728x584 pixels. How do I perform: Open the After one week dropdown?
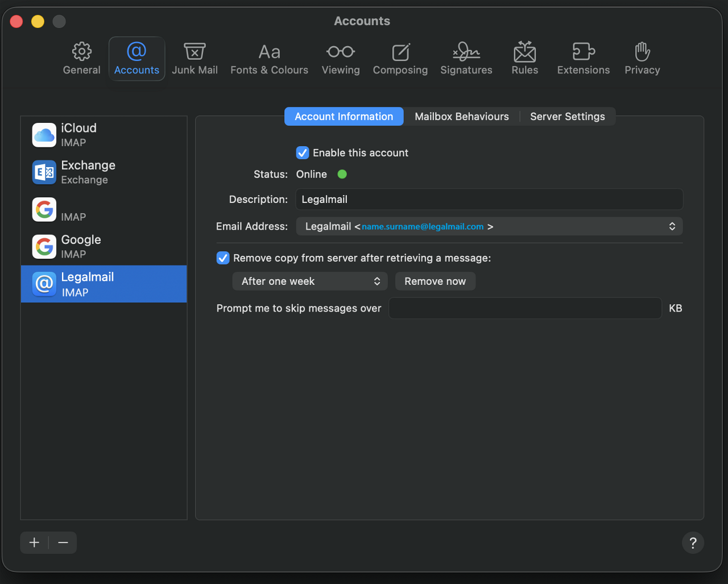(x=310, y=281)
